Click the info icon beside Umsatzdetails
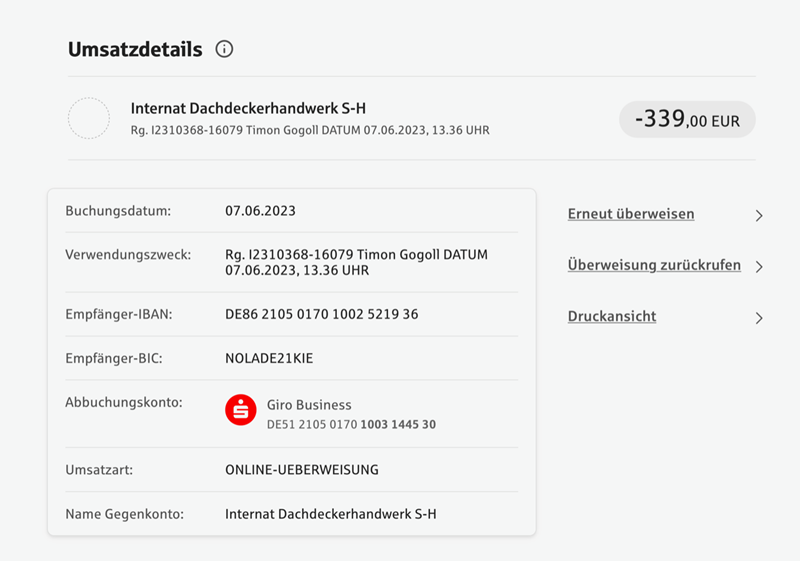The height and width of the screenshot is (561, 800). pos(224,49)
